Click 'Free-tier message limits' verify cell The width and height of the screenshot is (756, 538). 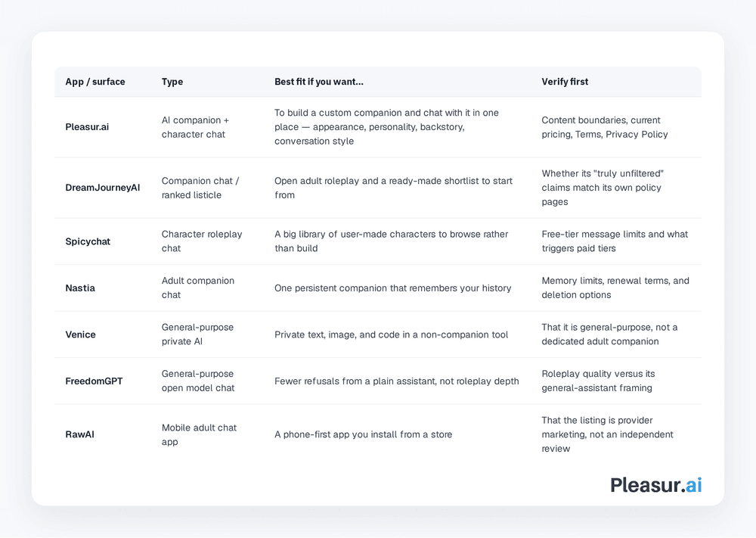(x=615, y=241)
